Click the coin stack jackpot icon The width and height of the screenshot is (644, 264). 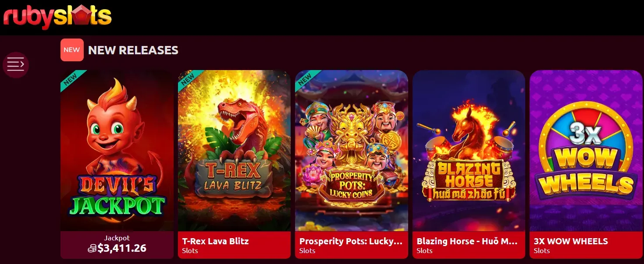[x=92, y=249]
